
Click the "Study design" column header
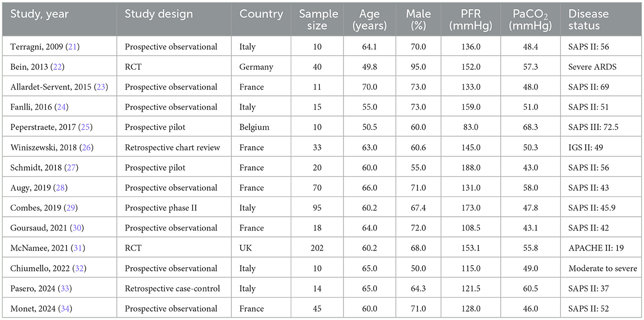[159, 14]
